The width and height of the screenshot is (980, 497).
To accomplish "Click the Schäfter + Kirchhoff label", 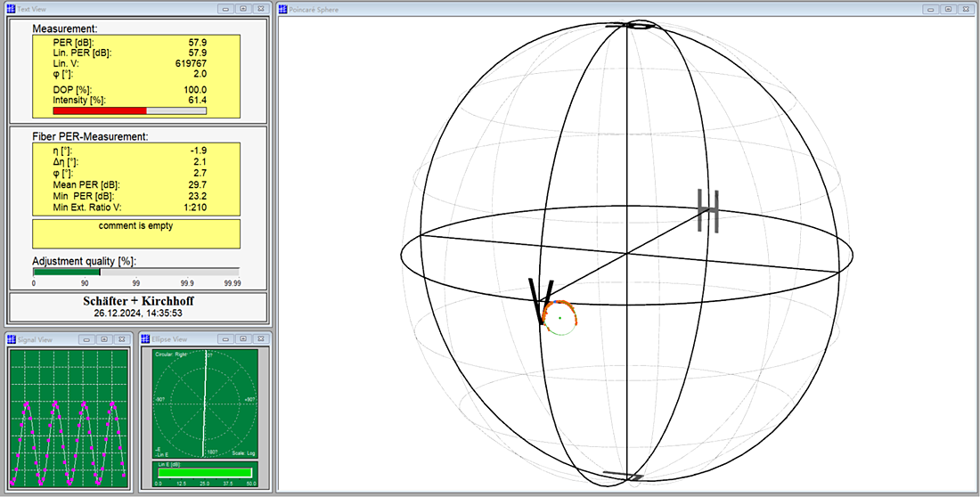I will pyautogui.click(x=138, y=301).
